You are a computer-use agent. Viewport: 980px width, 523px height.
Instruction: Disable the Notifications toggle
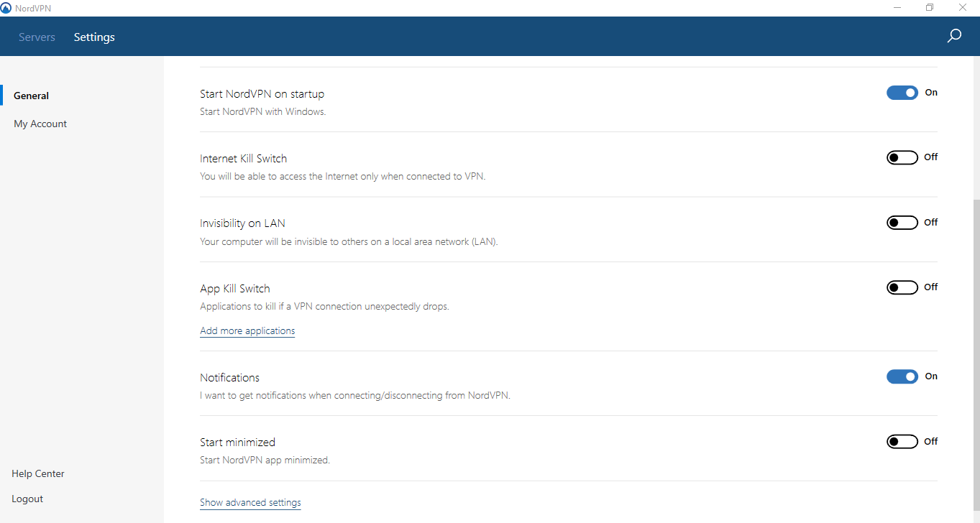(x=902, y=376)
